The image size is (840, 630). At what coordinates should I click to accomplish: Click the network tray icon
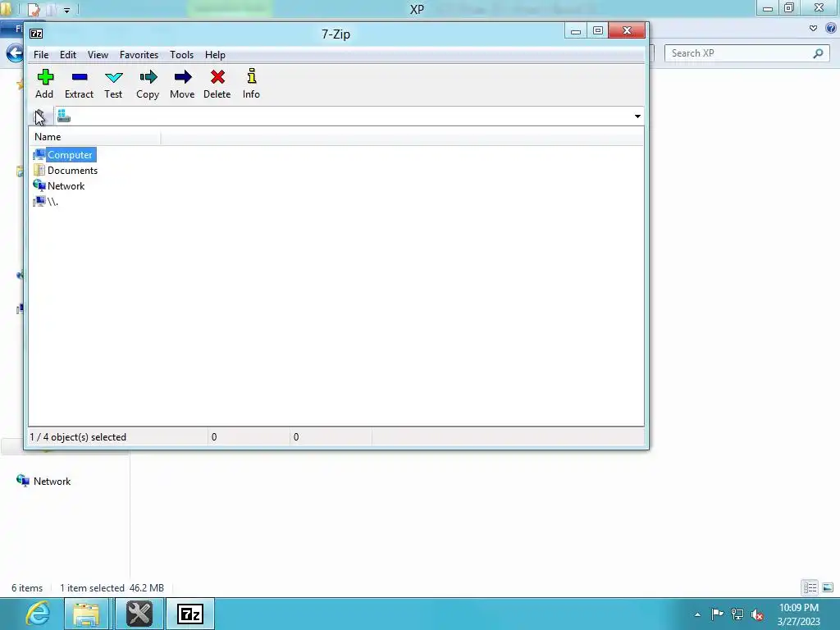click(737, 614)
